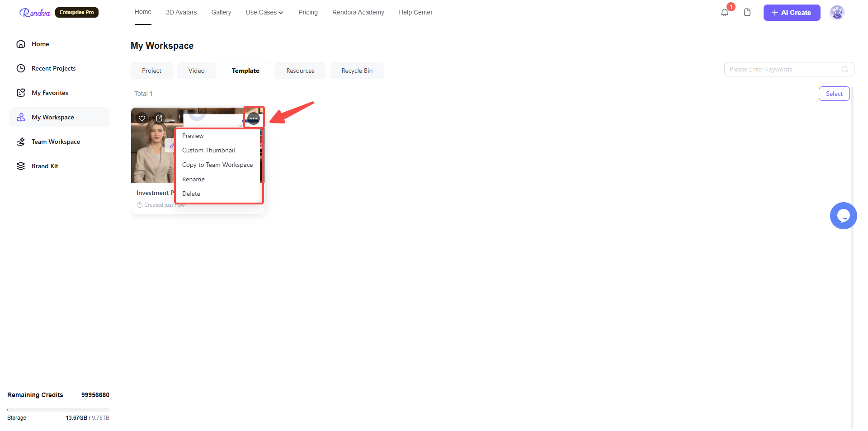868x431 pixels.
Task: Switch to the Video tab
Action: pos(196,71)
